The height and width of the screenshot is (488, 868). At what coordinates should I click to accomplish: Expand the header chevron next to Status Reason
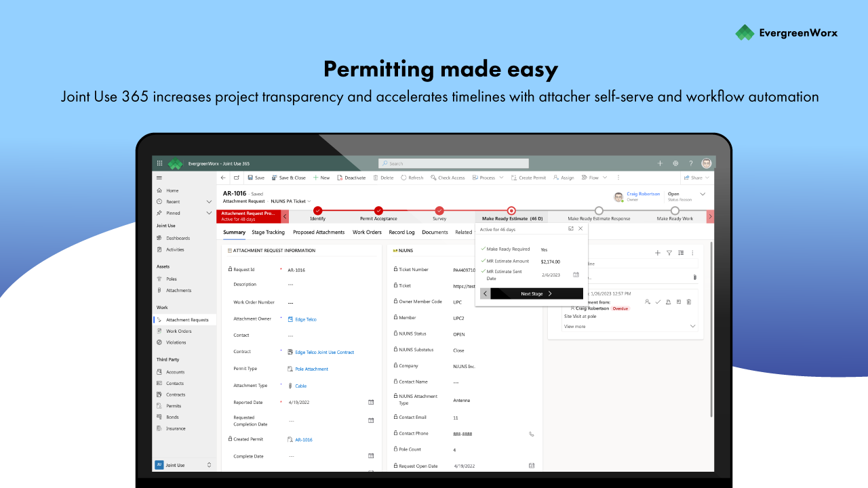703,194
